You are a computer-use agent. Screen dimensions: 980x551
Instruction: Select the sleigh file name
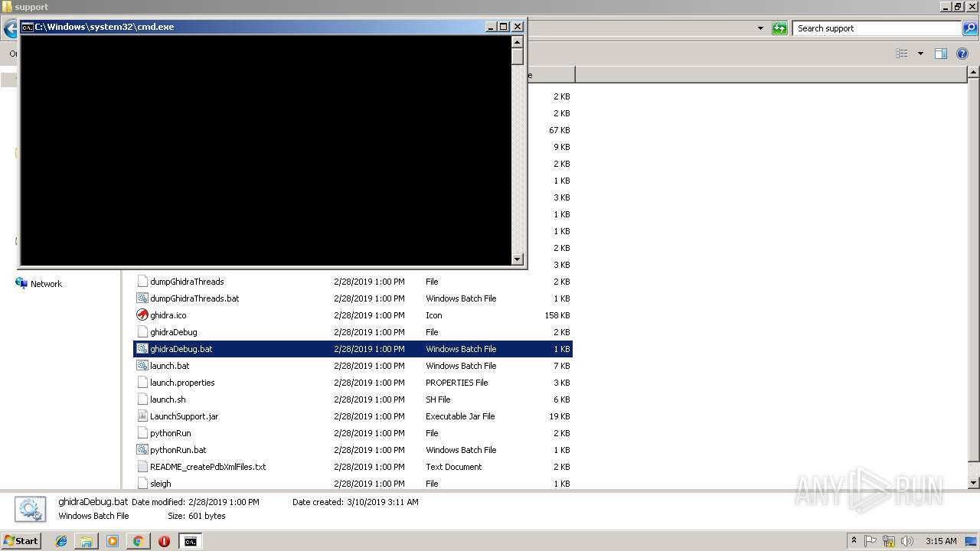click(x=161, y=484)
